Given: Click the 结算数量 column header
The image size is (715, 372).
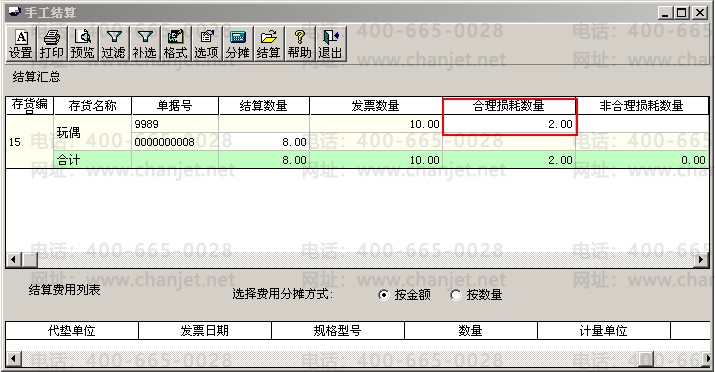Looking at the screenshot, I should coord(264,105).
